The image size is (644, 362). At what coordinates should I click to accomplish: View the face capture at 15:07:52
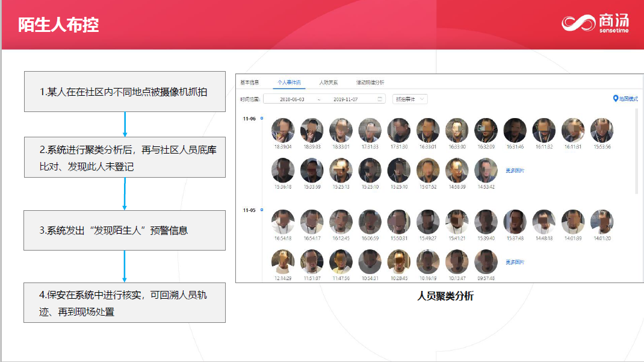tap(428, 170)
